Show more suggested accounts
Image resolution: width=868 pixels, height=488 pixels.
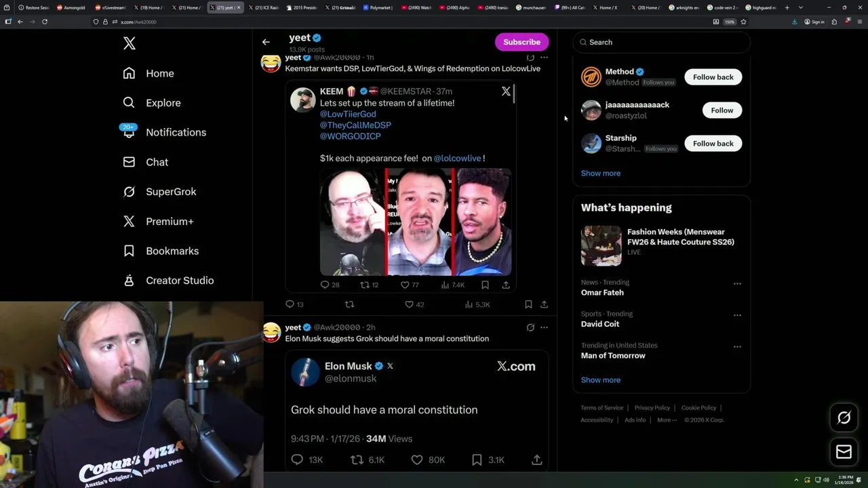pos(600,173)
